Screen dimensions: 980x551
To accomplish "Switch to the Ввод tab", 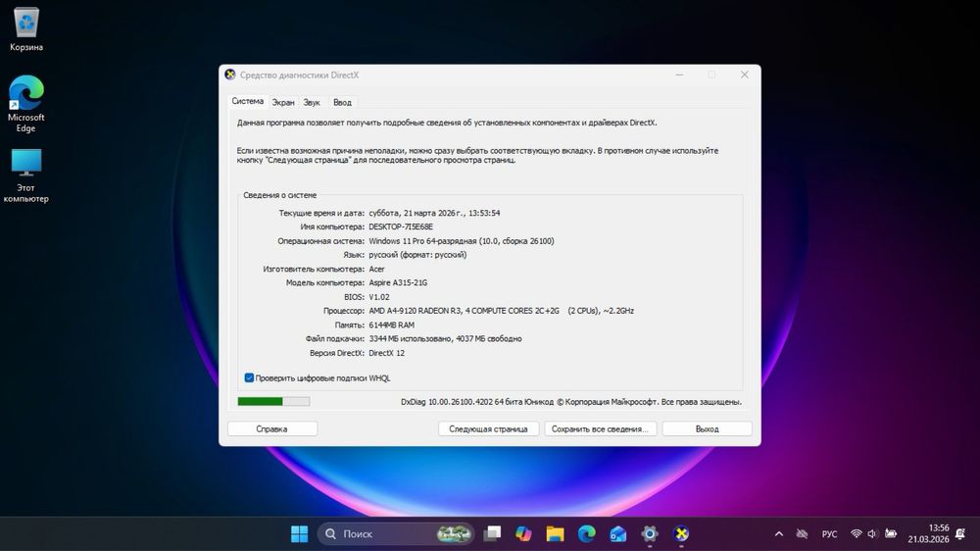I will coord(342,103).
